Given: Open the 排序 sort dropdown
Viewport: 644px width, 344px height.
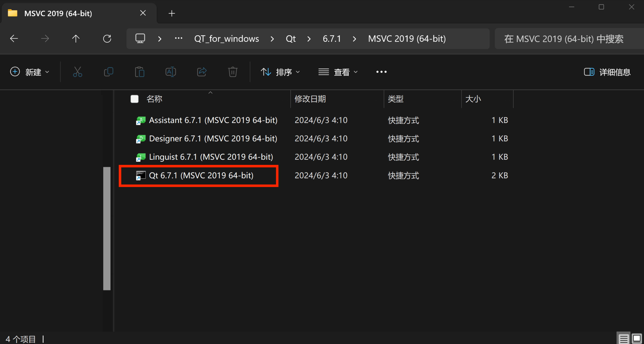Looking at the screenshot, I should [280, 72].
